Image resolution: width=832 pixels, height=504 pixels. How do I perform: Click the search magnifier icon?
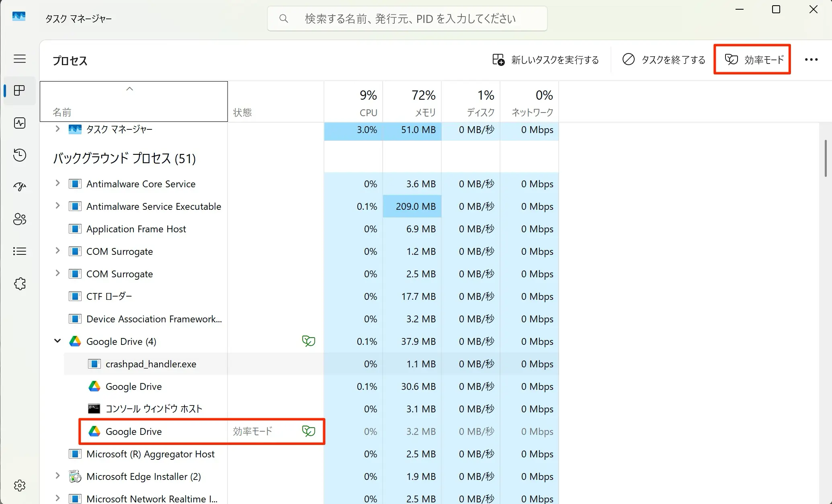(284, 18)
